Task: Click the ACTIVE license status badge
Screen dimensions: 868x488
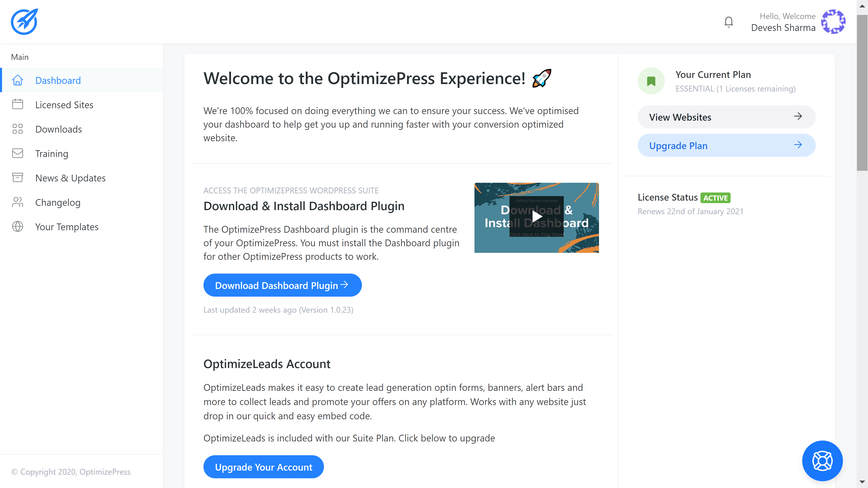Action: coord(715,198)
